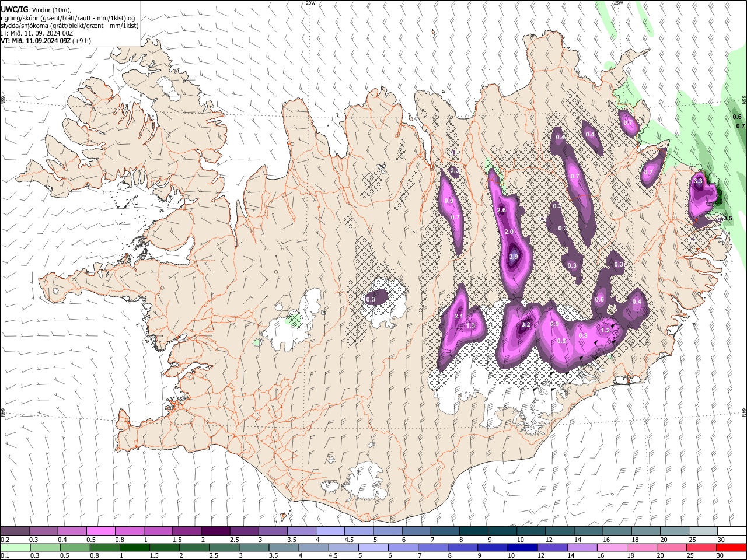Select the 3.9 snowfall value label

pyautogui.click(x=514, y=257)
